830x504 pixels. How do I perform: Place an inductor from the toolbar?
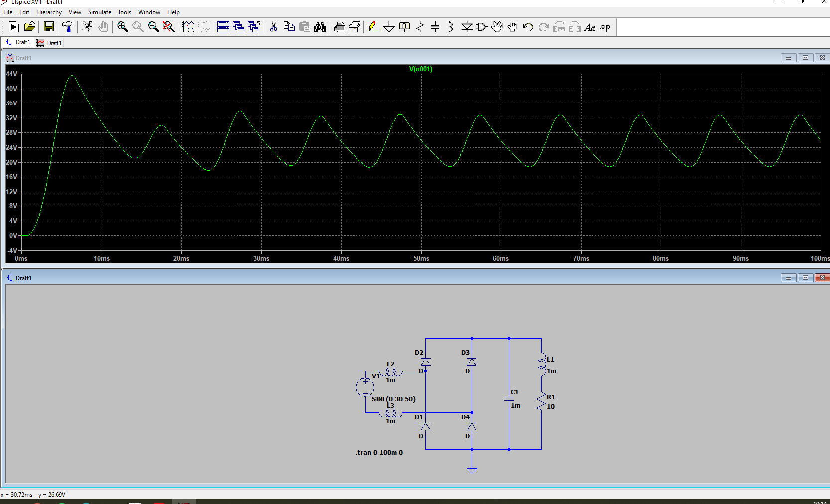pos(451,27)
